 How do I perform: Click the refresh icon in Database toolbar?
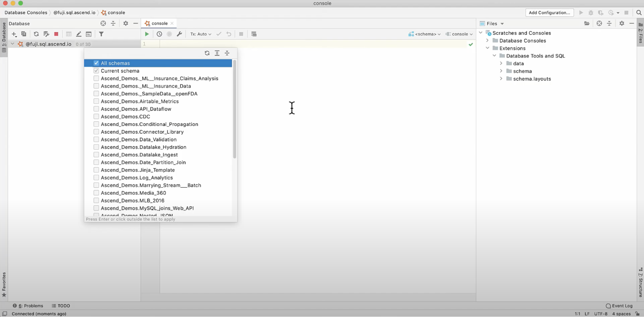(36, 34)
